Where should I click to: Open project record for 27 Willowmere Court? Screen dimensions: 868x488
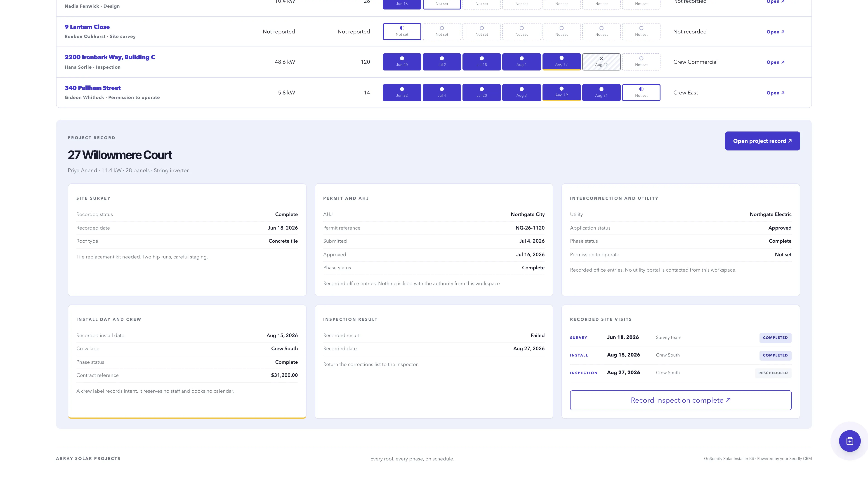[x=762, y=141]
